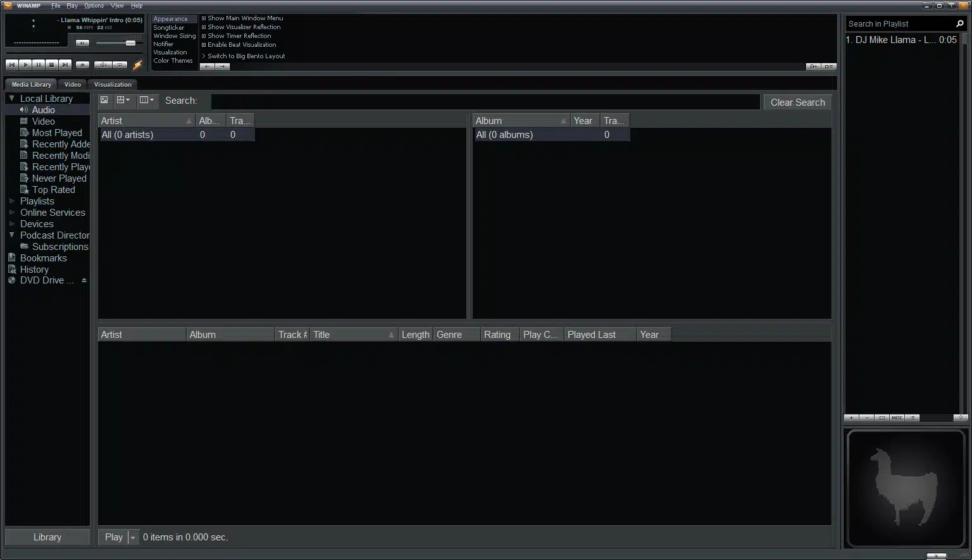Collapse the Podcast Directory node
Image resolution: width=972 pixels, height=560 pixels.
tap(11, 235)
